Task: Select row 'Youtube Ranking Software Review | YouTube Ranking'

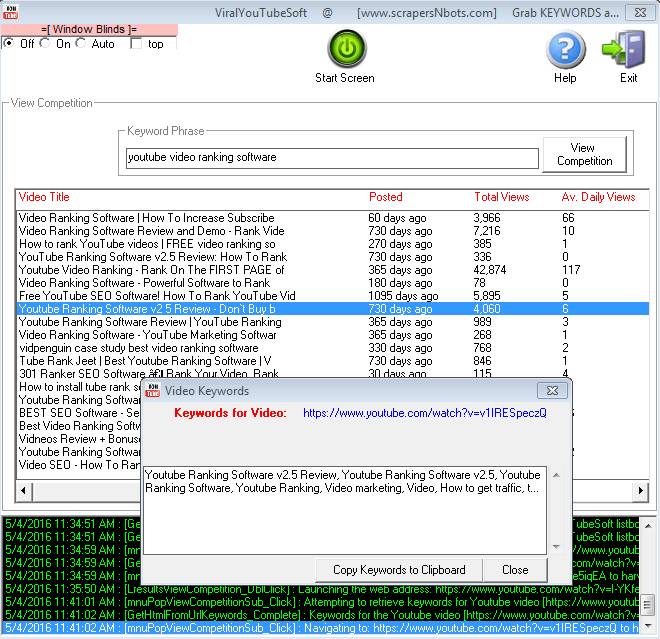Action: coord(333,322)
